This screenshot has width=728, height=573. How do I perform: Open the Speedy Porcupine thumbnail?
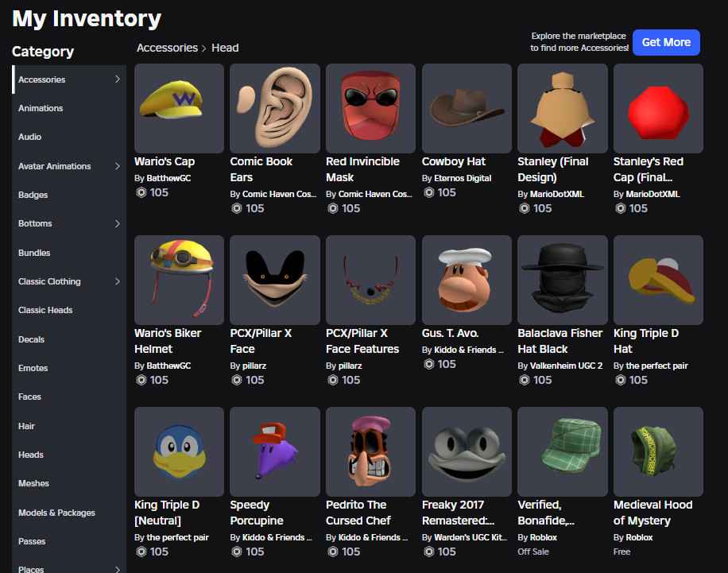275,452
